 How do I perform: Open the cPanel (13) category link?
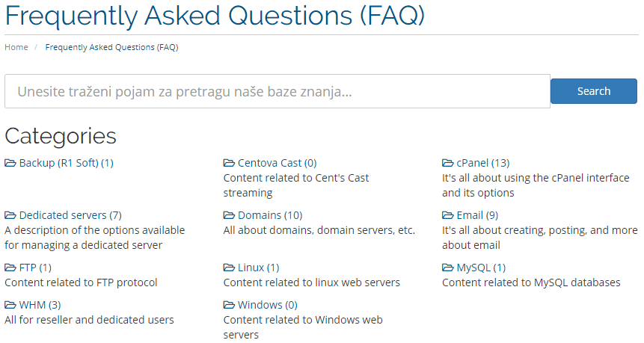click(483, 164)
